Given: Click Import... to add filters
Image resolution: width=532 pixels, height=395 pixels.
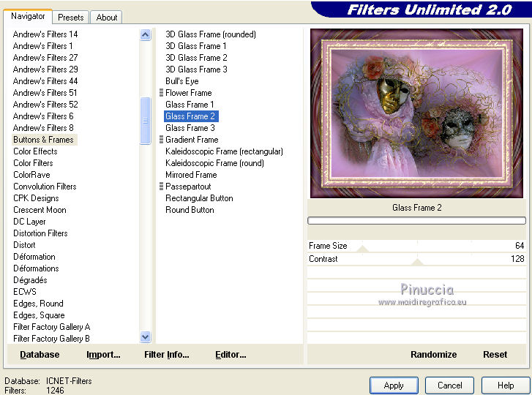Looking at the screenshot, I should (x=103, y=355).
